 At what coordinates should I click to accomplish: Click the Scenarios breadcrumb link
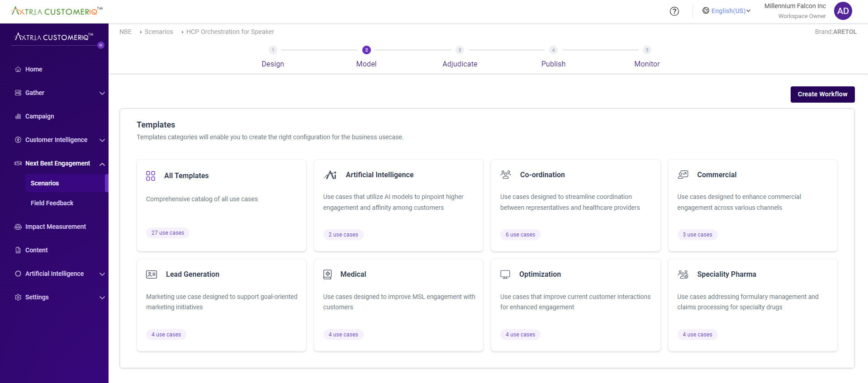158,32
